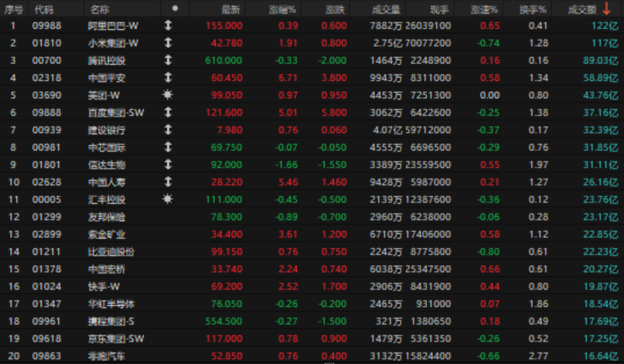The image size is (624, 364).
Task: Select the stock name 信达生物
Action: pos(107,165)
